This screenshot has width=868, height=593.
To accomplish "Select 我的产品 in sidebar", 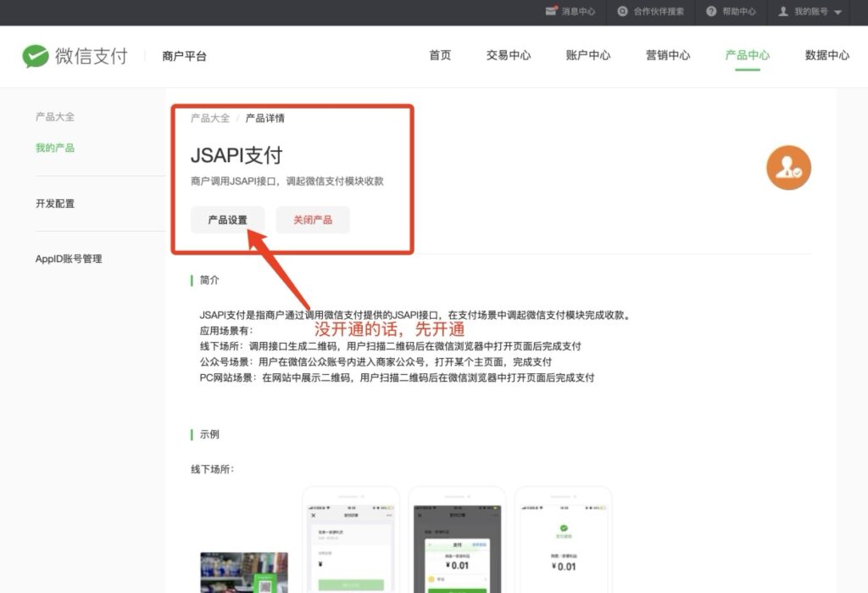I will [x=55, y=148].
